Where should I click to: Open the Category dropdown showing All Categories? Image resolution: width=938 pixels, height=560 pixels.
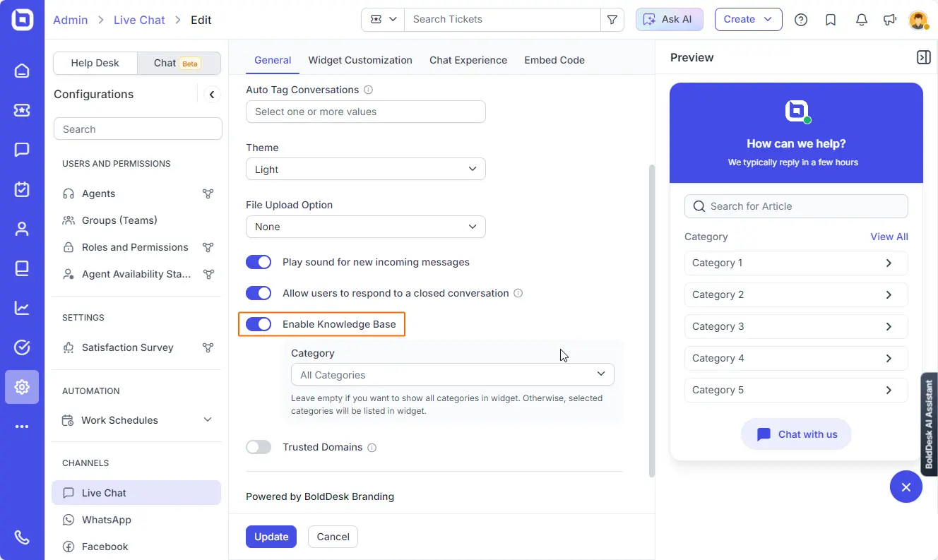point(453,374)
